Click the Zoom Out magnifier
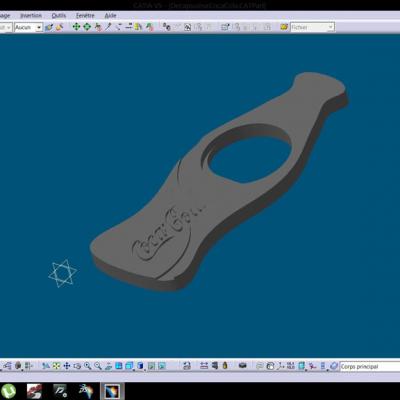This screenshot has width=400, height=400. click(x=98, y=366)
